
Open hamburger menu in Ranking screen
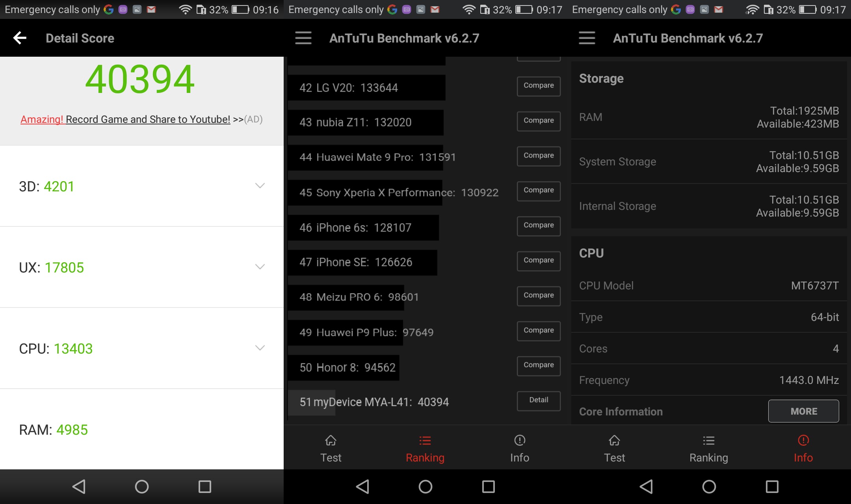[303, 38]
